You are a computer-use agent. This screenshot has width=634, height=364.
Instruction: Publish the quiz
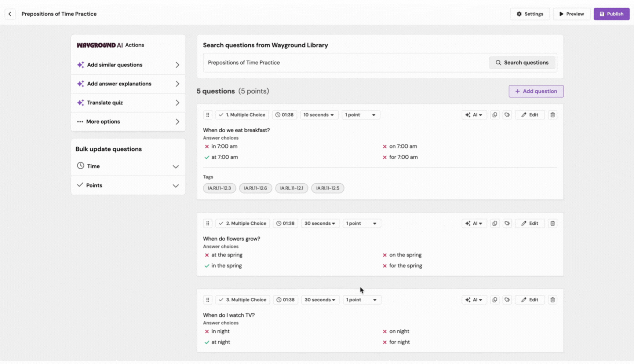(x=612, y=14)
